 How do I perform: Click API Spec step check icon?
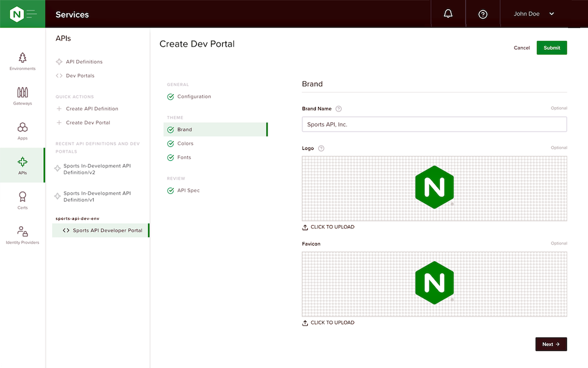pos(171,191)
